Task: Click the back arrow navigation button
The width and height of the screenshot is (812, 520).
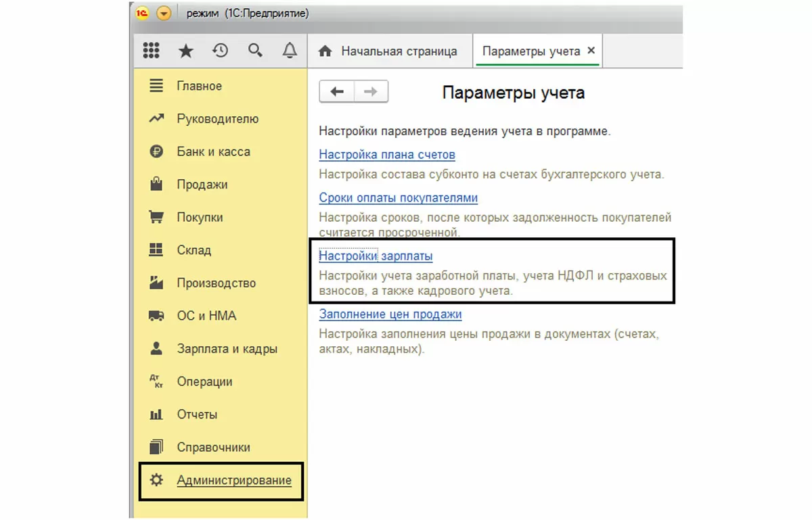Action: 336,92
